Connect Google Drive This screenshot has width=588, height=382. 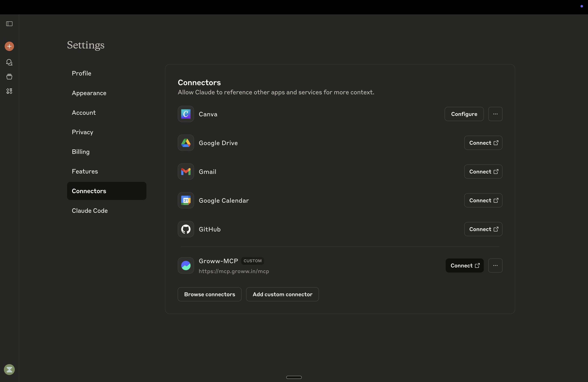(x=483, y=143)
